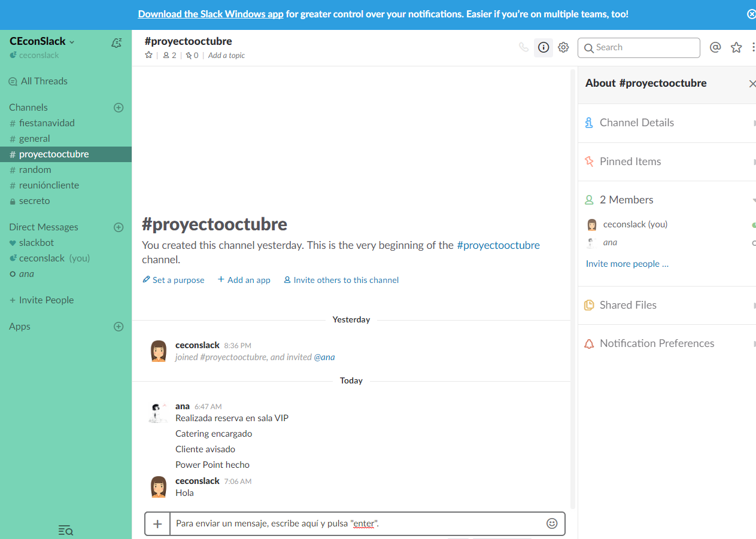Click Set a purpose link

[174, 280]
